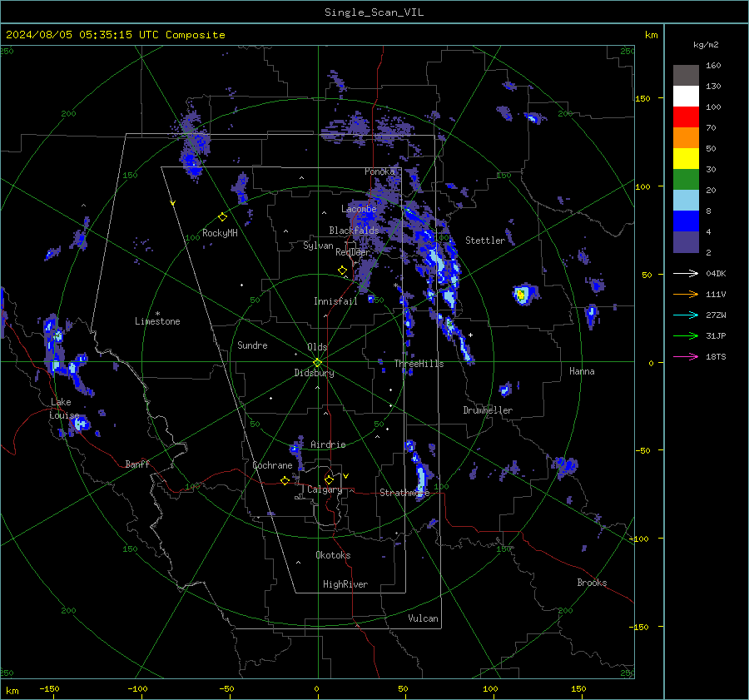Click the RockyMH label
The height and width of the screenshot is (700, 749).
point(220,233)
